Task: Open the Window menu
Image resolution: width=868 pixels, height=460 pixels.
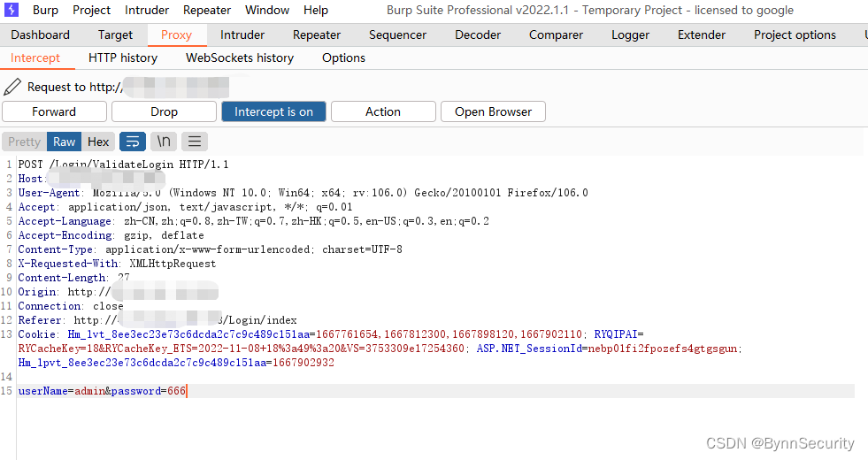Action: [x=267, y=10]
